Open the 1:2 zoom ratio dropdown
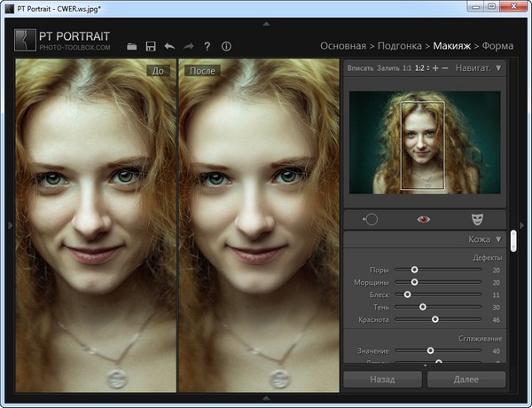 point(421,67)
